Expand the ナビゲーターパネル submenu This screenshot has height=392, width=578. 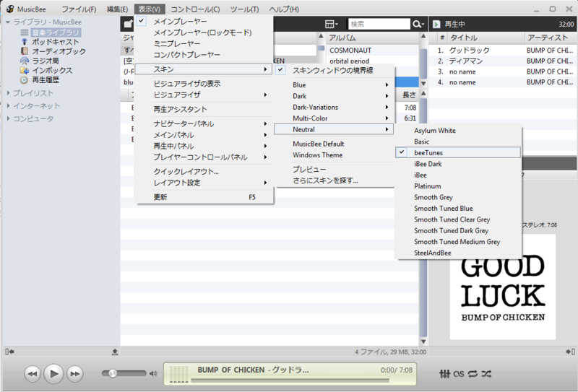(204, 123)
